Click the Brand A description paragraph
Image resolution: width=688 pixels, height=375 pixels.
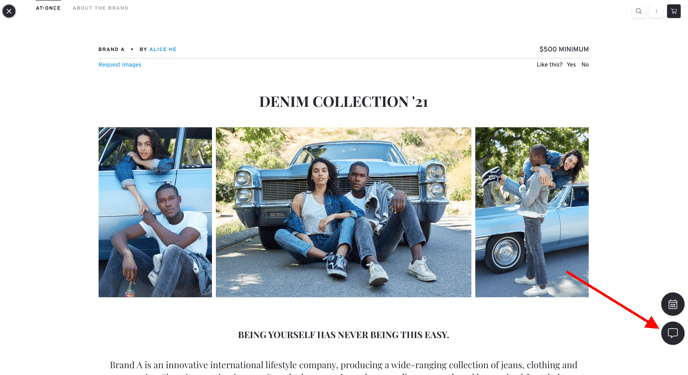coord(344,368)
